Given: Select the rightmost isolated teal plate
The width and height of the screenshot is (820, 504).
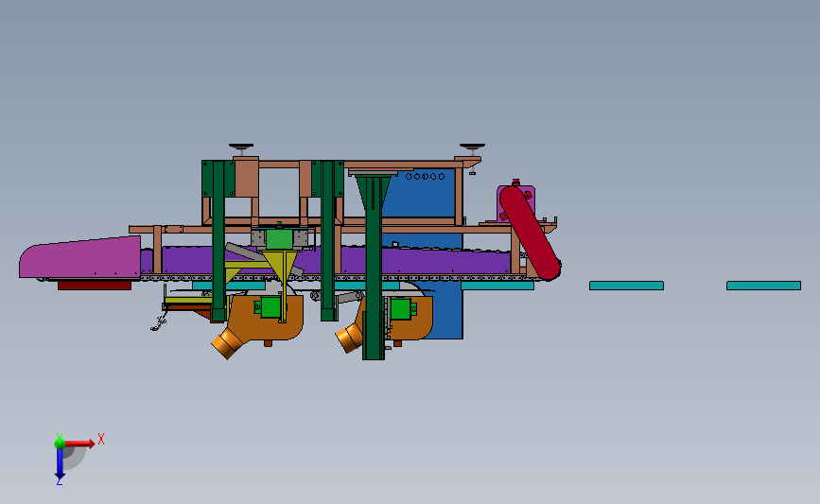Looking at the screenshot, I should click(763, 286).
